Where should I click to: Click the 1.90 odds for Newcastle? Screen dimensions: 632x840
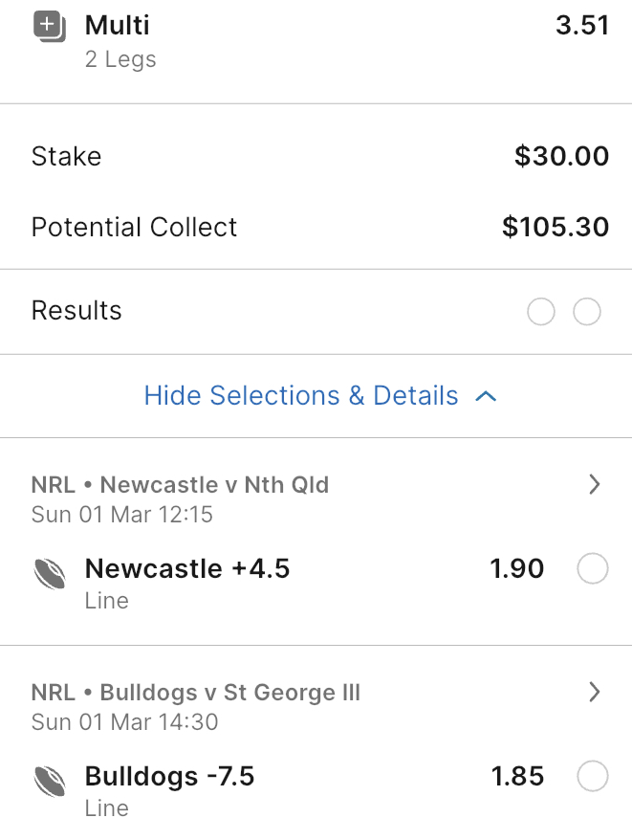517,569
